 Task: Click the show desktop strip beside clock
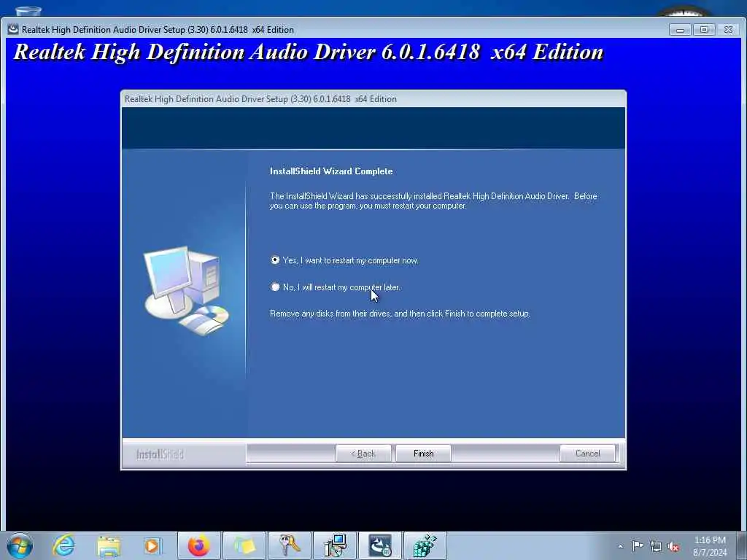click(x=742, y=545)
